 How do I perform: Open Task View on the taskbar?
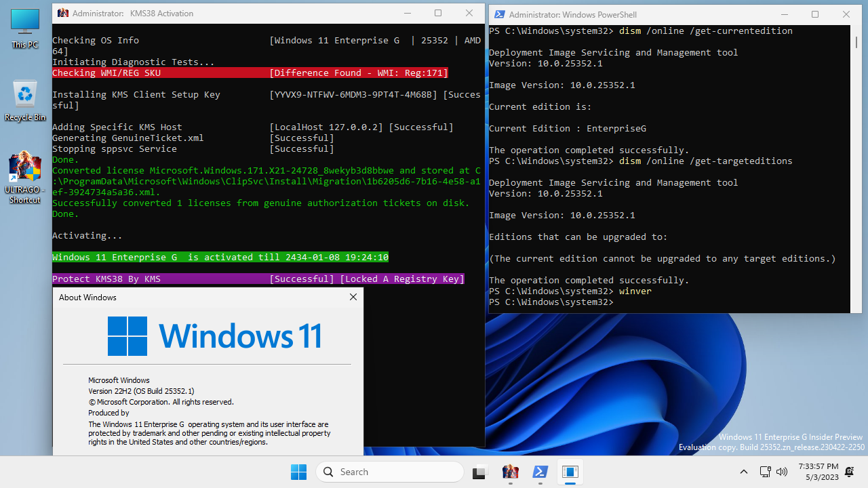(480, 472)
